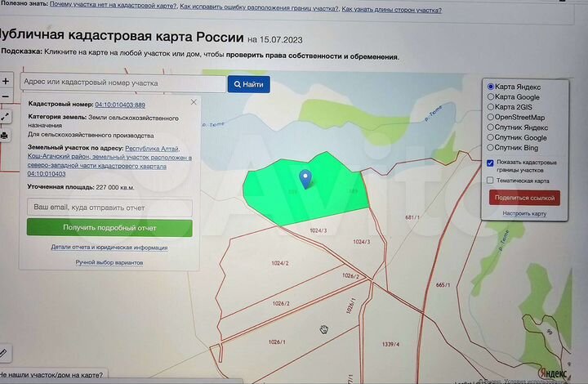The image size is (588, 384).
Task: Click the blue map pin marker
Action: click(305, 179)
